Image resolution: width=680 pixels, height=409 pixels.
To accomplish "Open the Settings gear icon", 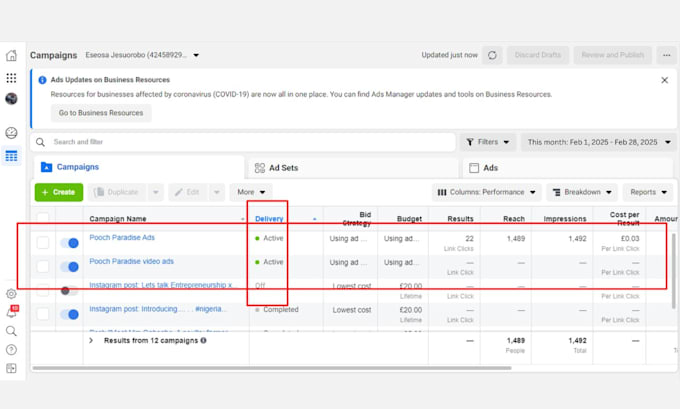I will tap(11, 294).
